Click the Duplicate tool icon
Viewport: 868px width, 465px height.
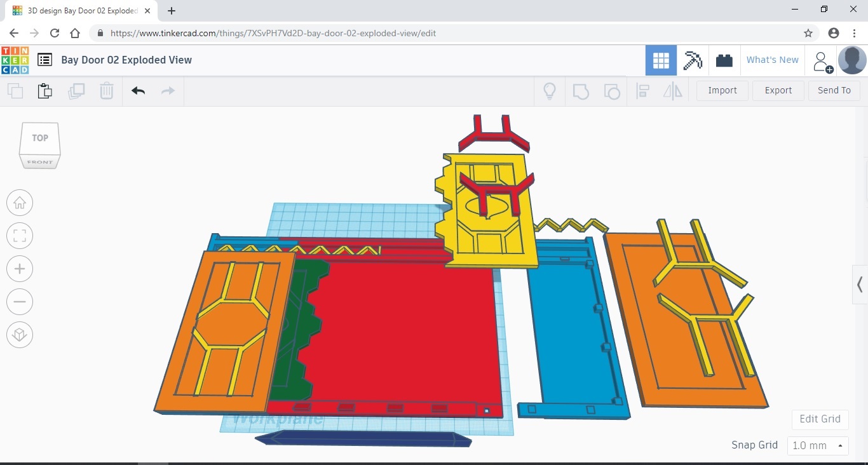[76, 91]
